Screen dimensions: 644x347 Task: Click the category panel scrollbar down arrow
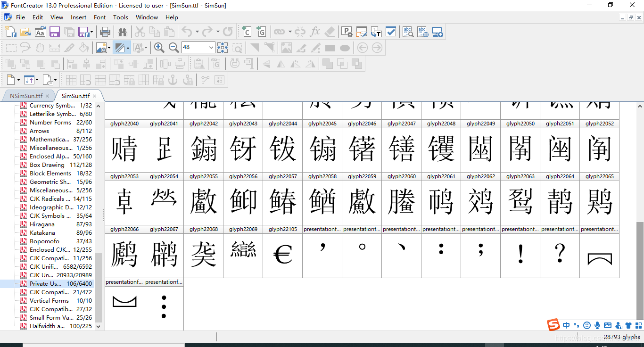98,326
